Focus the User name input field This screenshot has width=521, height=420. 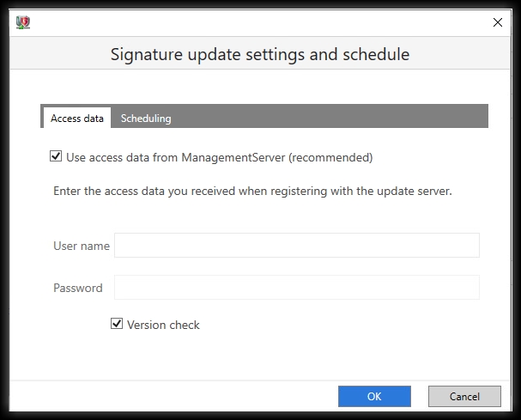coord(297,245)
